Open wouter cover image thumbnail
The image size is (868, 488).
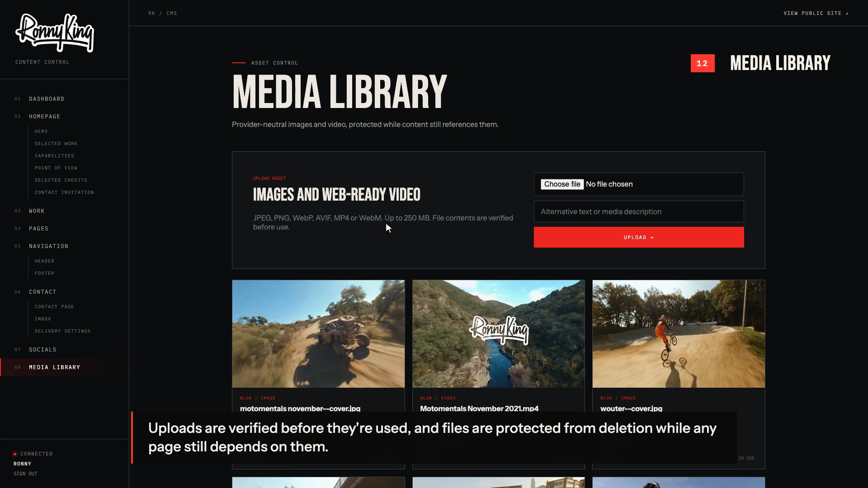(x=679, y=334)
